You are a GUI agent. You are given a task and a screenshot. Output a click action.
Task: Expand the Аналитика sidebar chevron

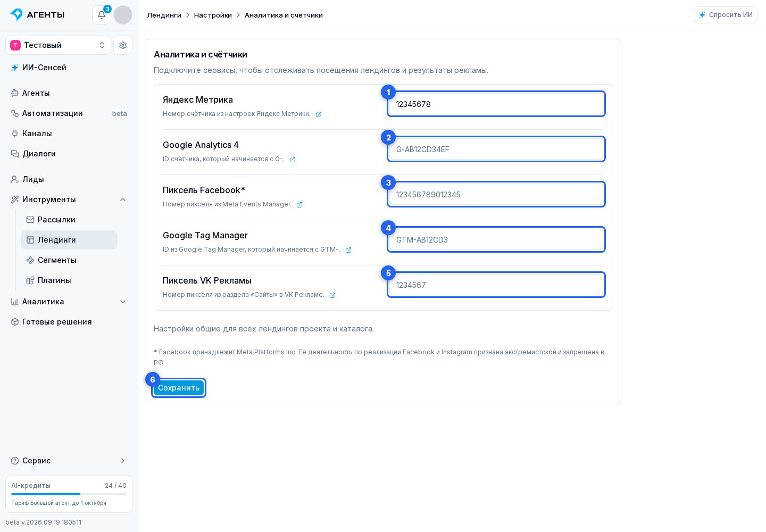(123, 302)
